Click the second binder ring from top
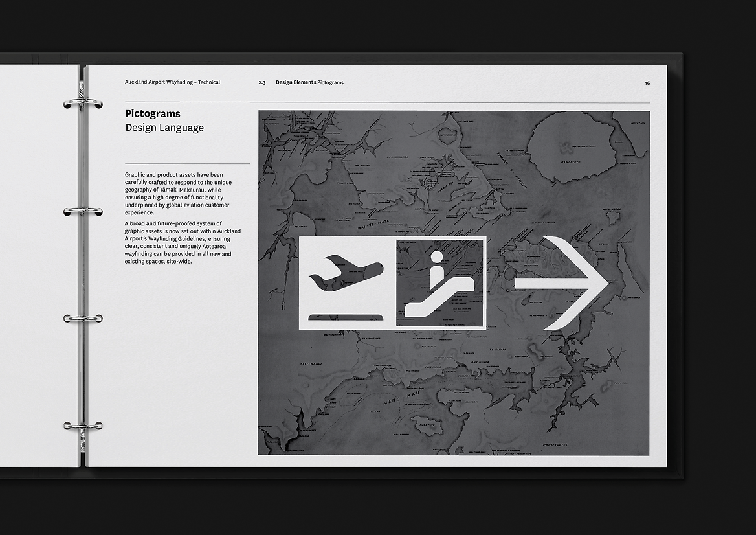Image resolution: width=756 pixels, height=535 pixels. [83, 211]
